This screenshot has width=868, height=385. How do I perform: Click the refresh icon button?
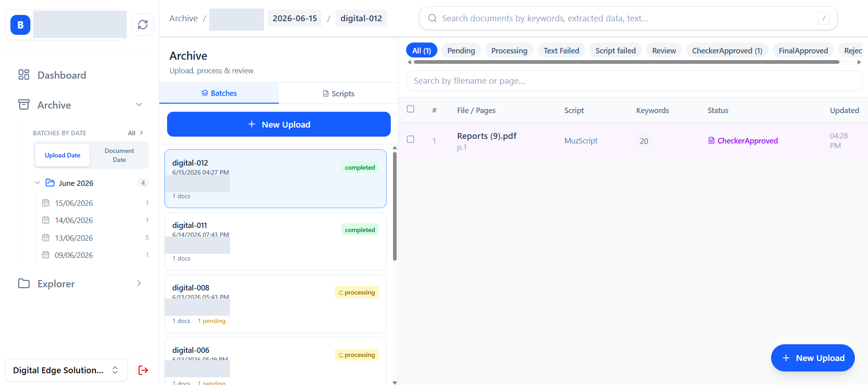pyautogui.click(x=143, y=24)
